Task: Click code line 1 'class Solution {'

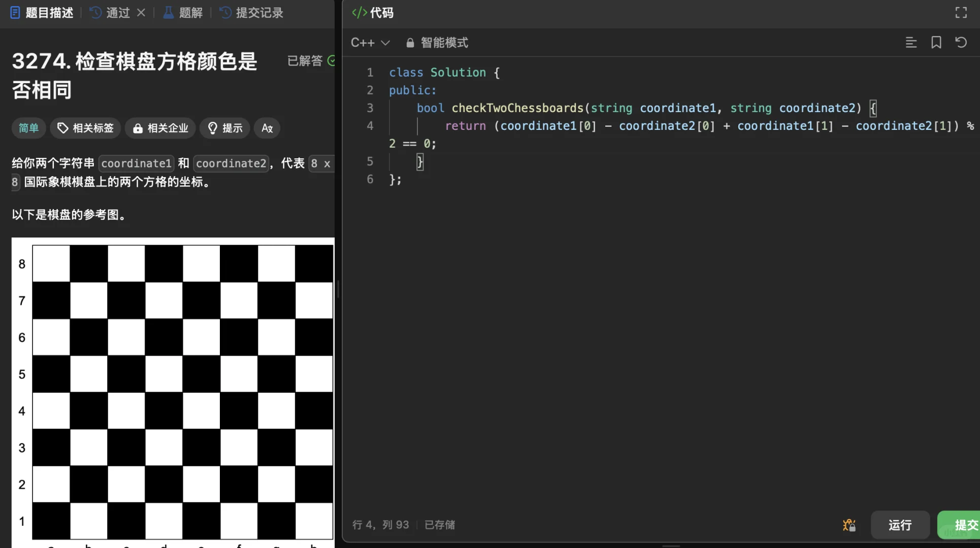Action: pos(444,73)
